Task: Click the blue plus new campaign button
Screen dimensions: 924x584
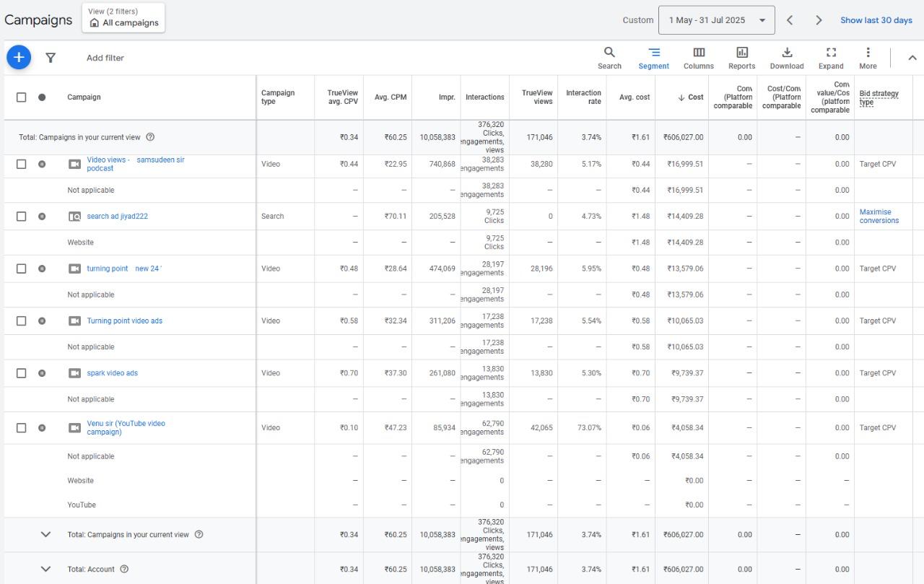Action: point(19,57)
